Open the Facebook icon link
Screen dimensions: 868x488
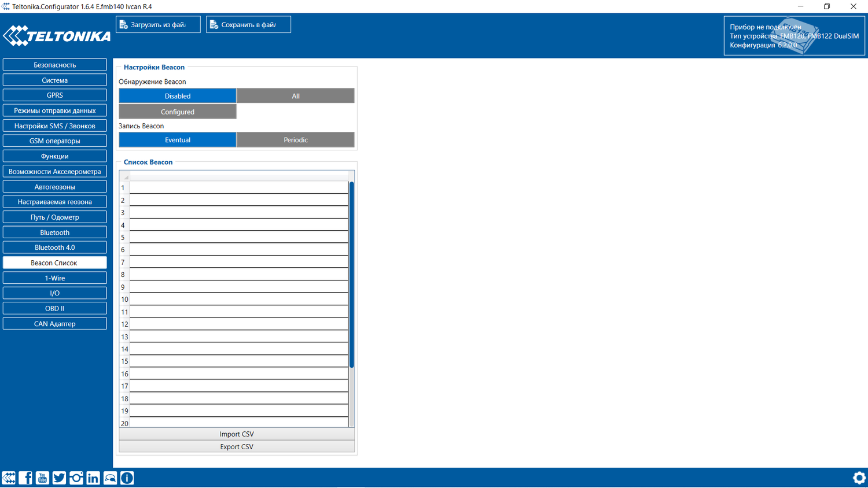tap(25, 478)
